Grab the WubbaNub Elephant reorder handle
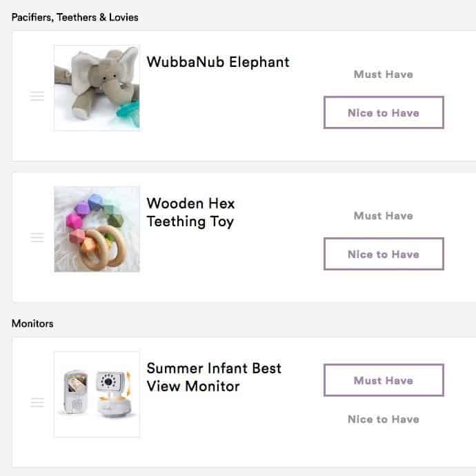 point(37,96)
